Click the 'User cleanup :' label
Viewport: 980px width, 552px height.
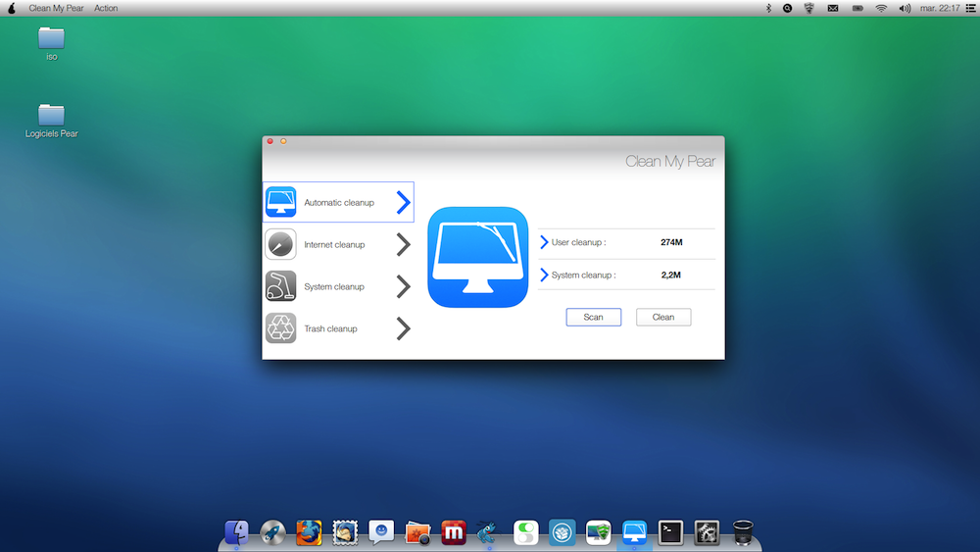coord(578,242)
